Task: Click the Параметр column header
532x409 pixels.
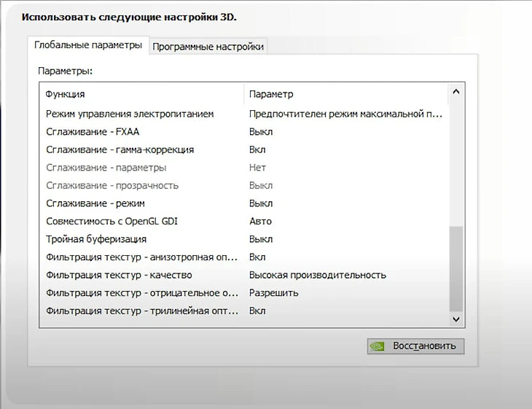Action: (271, 94)
